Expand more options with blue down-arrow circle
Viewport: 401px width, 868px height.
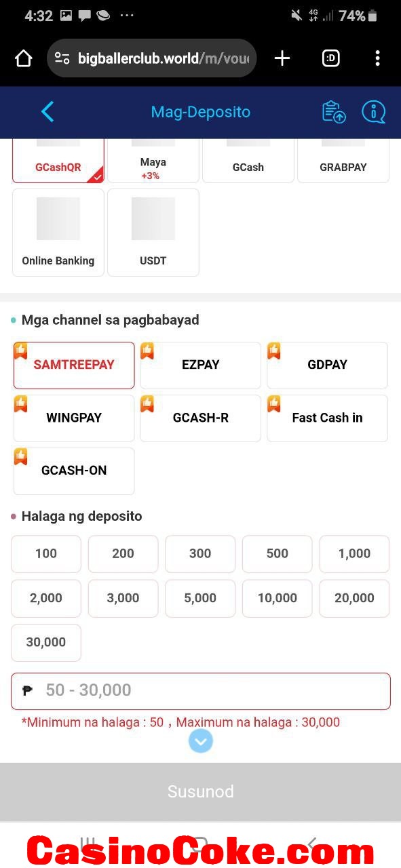pyautogui.click(x=200, y=741)
